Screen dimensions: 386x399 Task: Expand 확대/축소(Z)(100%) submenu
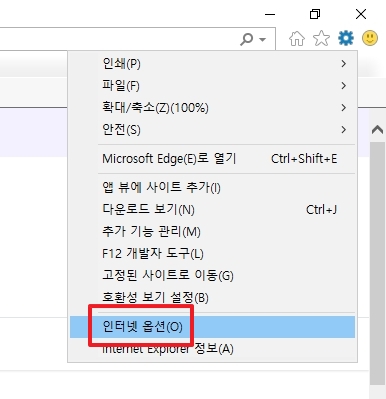[213, 108]
